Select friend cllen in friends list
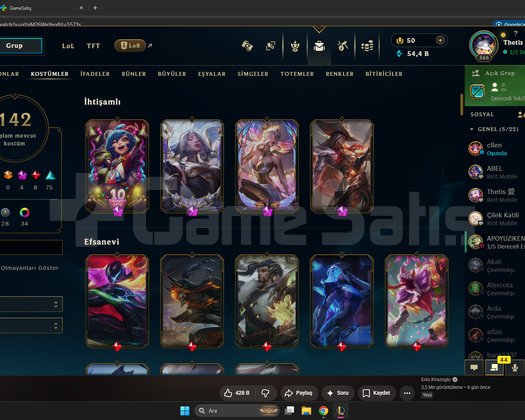Screen dimensions: 525x420 [x=495, y=149]
